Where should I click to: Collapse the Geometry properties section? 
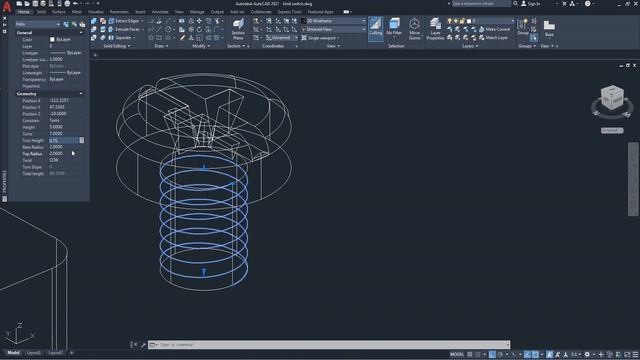click(80, 94)
